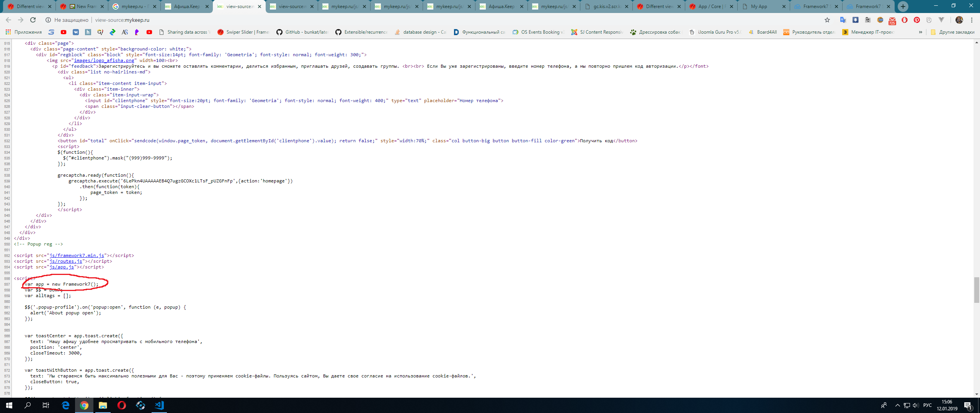Open the blue 'S' bookmark icon
980x413 pixels.
(x=51, y=32)
